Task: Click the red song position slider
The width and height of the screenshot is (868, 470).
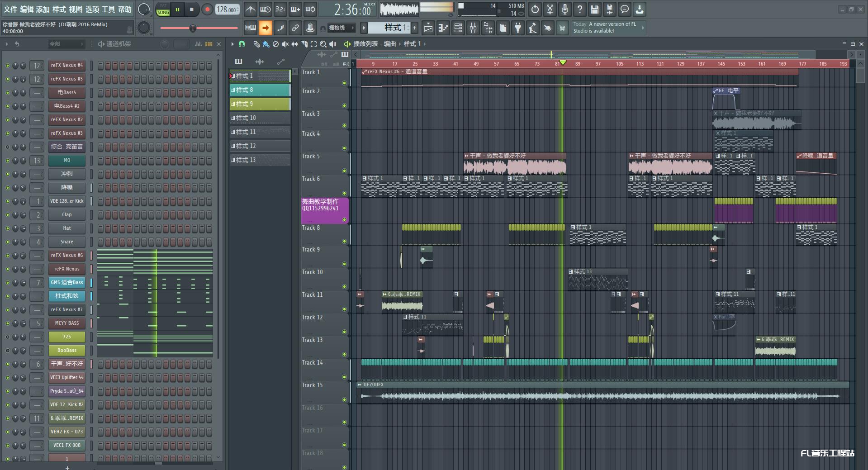Action: [x=199, y=28]
